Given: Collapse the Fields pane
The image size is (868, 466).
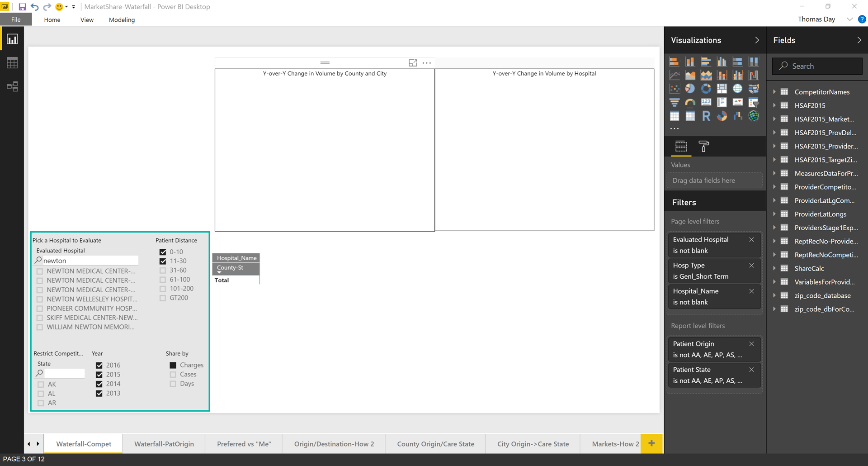Looking at the screenshot, I should click(x=859, y=40).
